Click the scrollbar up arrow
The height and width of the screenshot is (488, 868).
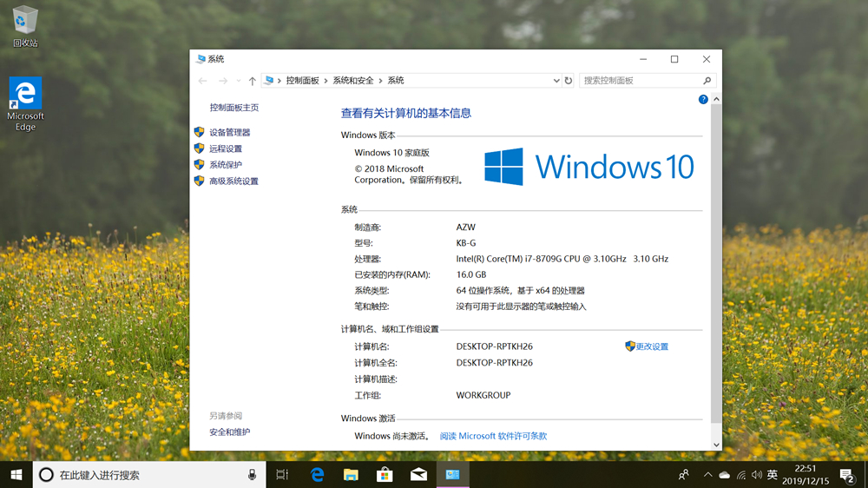point(716,99)
